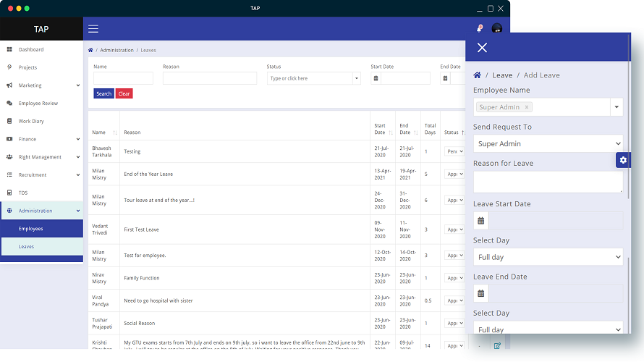Click the Recruitment list icon

coord(9,174)
